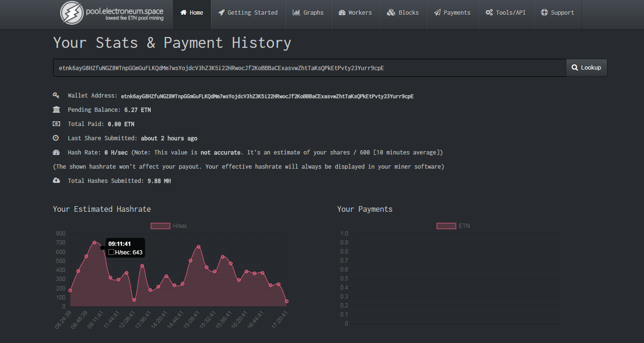Click the gauge icon beside Hash Rate
Viewport: 644px width, 343px height.
pyautogui.click(x=56, y=153)
